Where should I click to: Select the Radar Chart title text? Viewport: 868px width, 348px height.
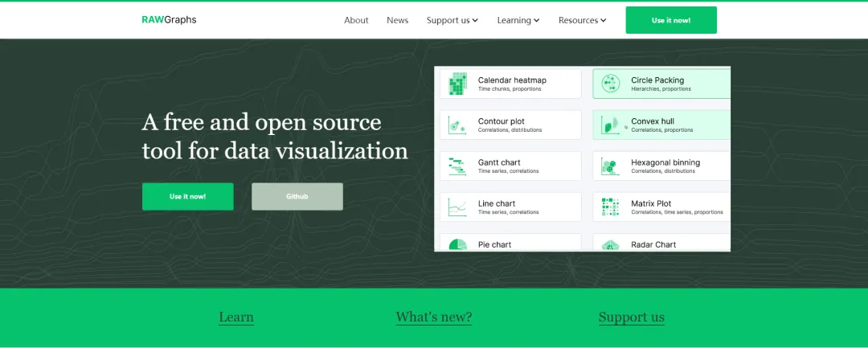click(653, 244)
